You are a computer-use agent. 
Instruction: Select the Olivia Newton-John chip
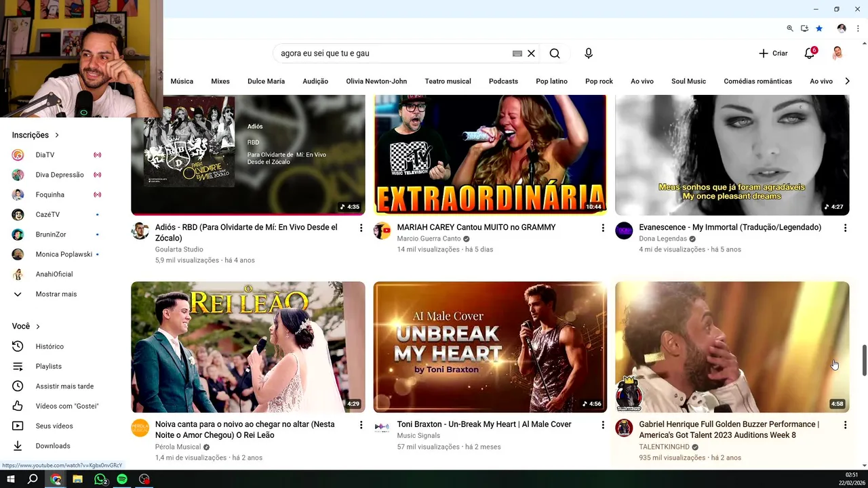tap(376, 81)
